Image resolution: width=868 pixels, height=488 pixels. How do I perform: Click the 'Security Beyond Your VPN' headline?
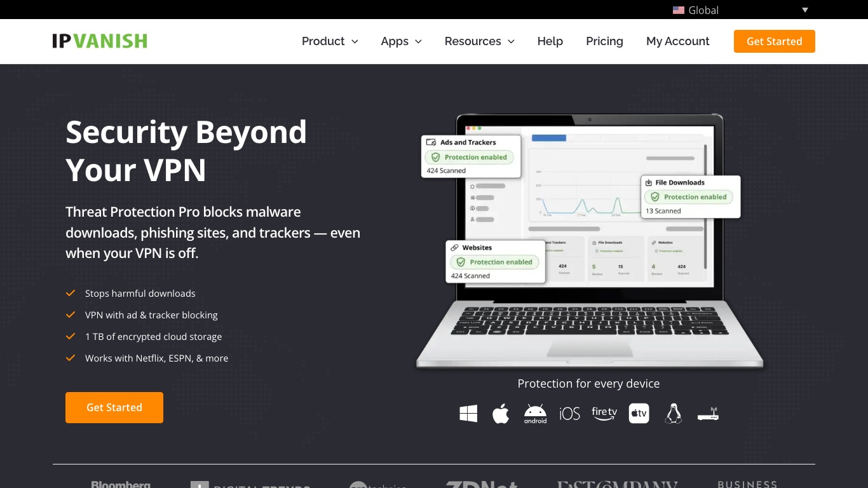pyautogui.click(x=186, y=151)
